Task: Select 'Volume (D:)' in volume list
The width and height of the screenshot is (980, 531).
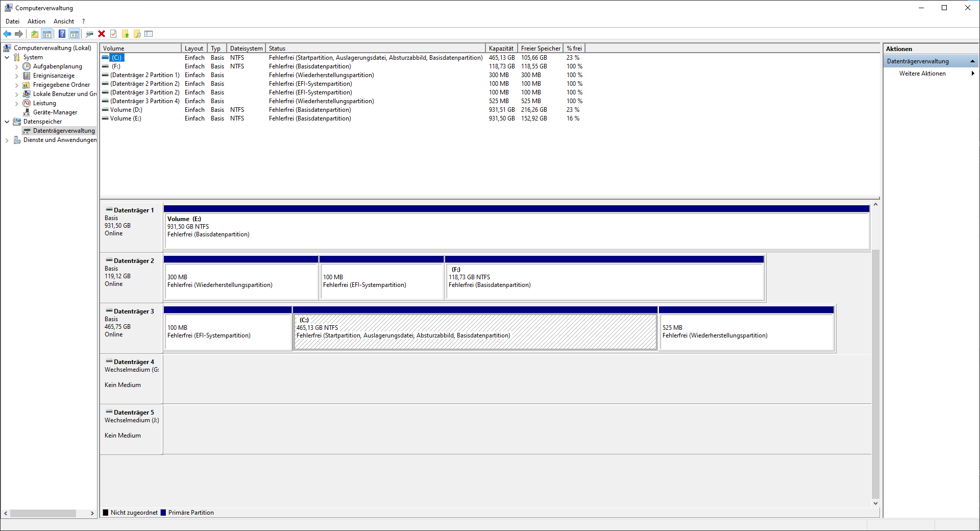Action: point(342,110)
